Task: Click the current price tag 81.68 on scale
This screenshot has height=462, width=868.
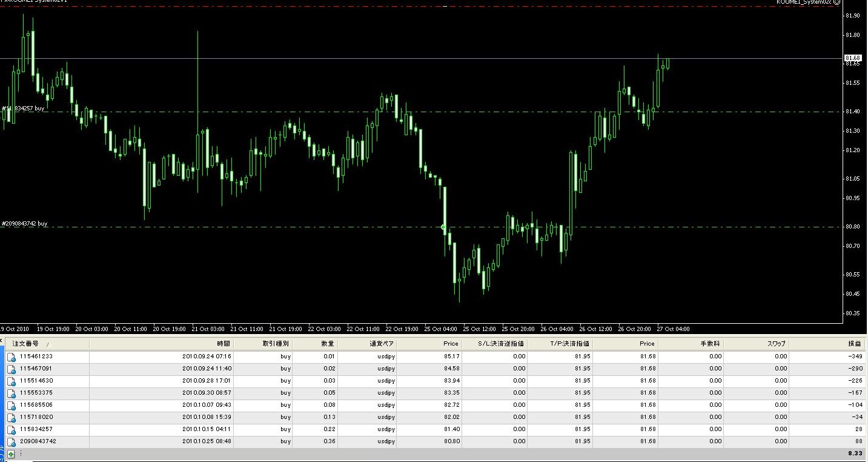Action: pos(853,58)
